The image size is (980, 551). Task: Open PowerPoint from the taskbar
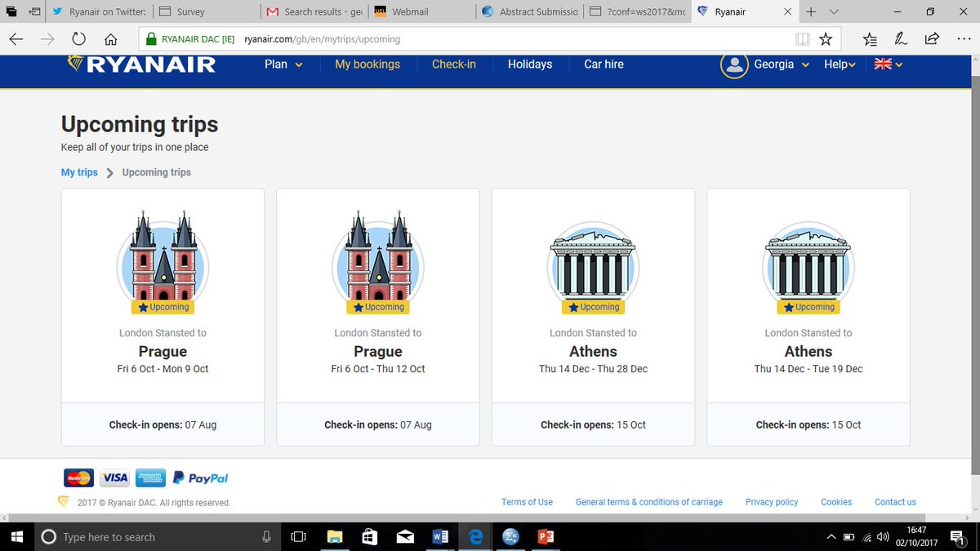pyautogui.click(x=546, y=537)
